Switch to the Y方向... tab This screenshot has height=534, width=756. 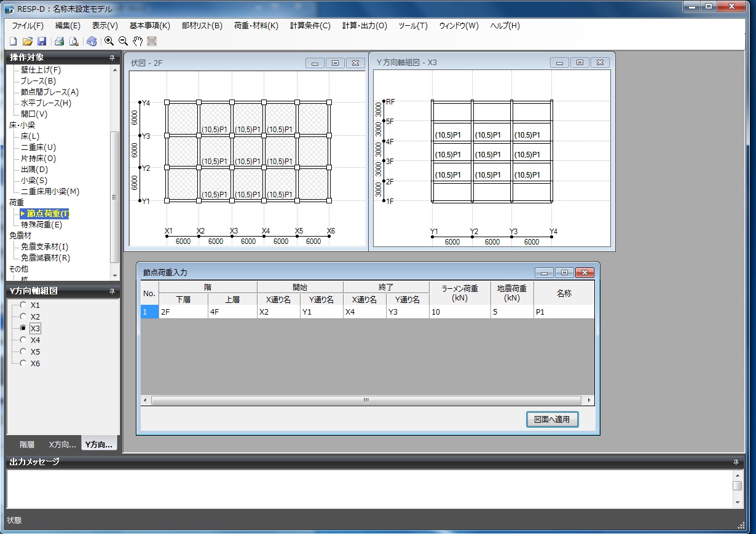100,444
